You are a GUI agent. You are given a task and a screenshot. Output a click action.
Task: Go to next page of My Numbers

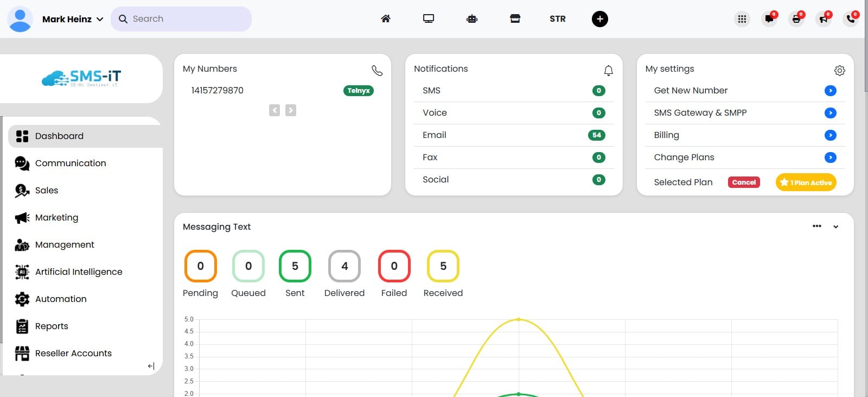point(291,110)
